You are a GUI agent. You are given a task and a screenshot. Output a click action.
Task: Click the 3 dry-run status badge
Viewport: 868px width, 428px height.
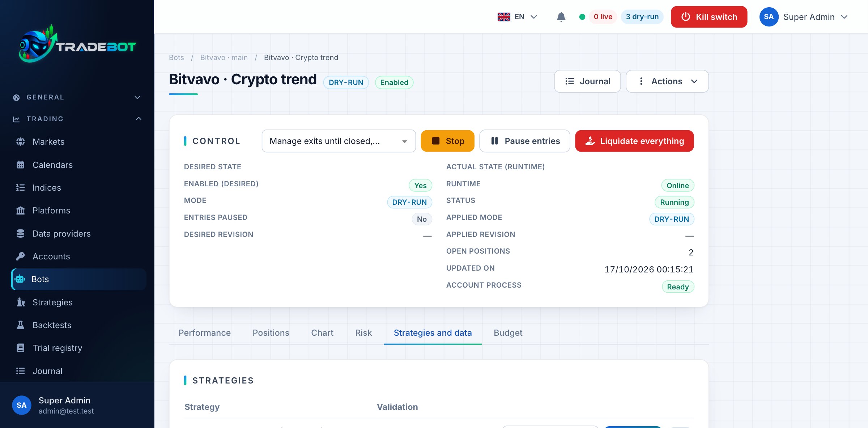[x=642, y=17]
